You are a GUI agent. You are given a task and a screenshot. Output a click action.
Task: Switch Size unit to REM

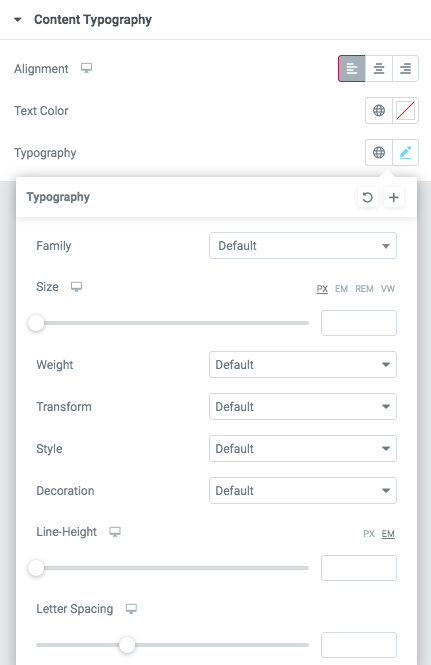pyautogui.click(x=364, y=289)
